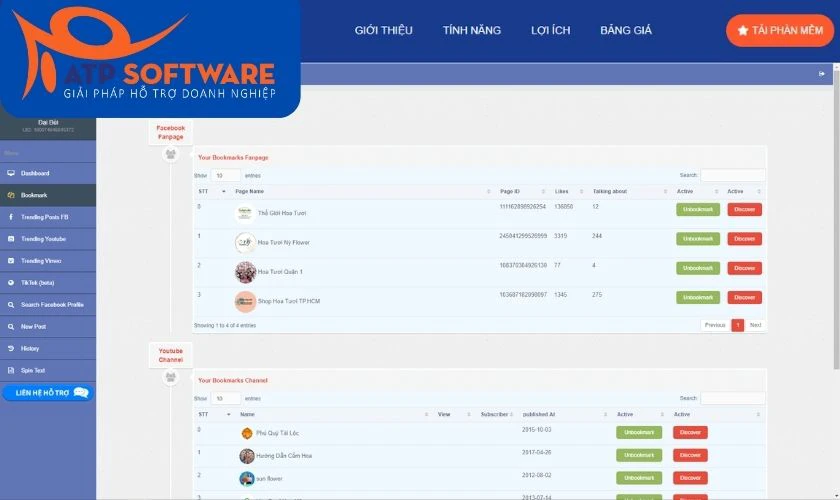Click Hướng Dẫn Cắm Hoa channel avatar
This screenshot has height=500, width=840.
tap(246, 456)
